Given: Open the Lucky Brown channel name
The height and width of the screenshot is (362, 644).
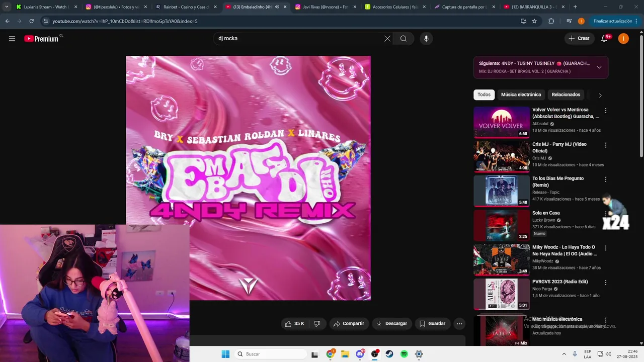Looking at the screenshot, I should (x=544, y=220).
